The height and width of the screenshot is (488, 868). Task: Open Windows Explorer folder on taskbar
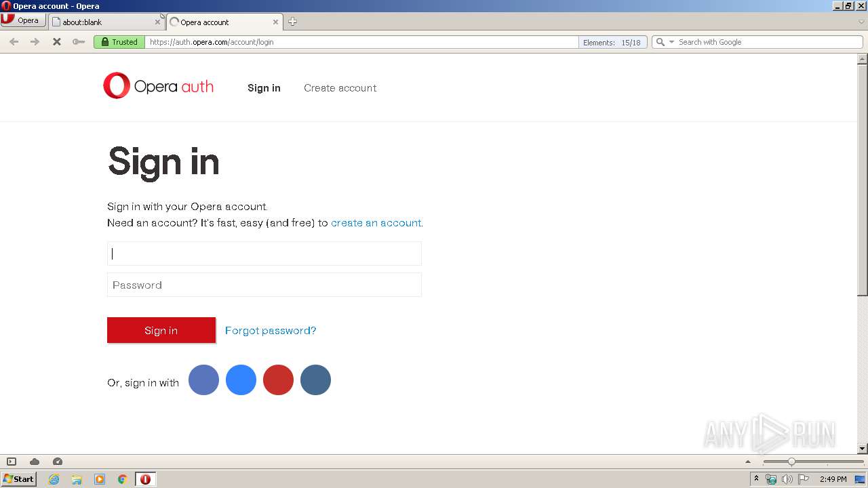coord(77,479)
